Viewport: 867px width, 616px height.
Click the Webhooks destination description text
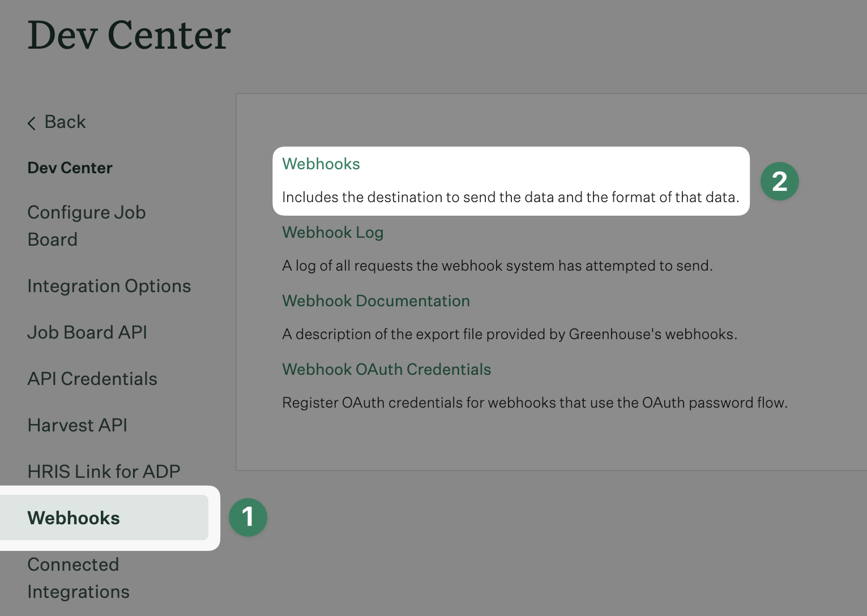pos(510,197)
